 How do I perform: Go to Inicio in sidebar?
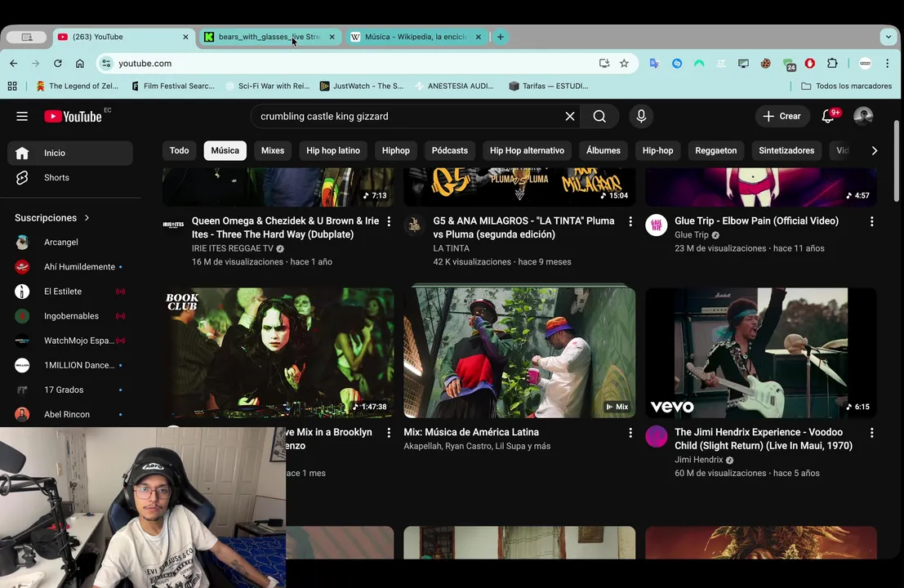coord(69,154)
